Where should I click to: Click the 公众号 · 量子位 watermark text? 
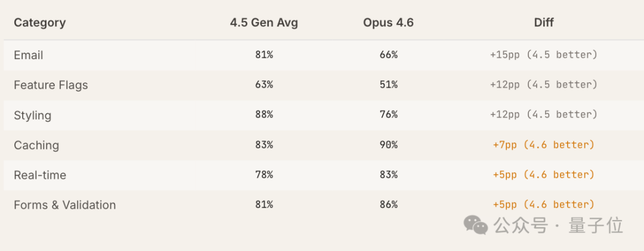pyautogui.click(x=558, y=225)
